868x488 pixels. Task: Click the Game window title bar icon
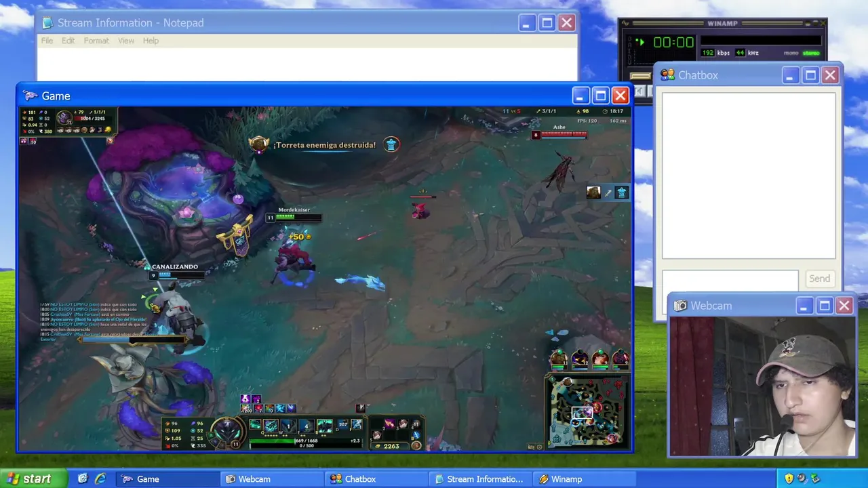coord(31,96)
